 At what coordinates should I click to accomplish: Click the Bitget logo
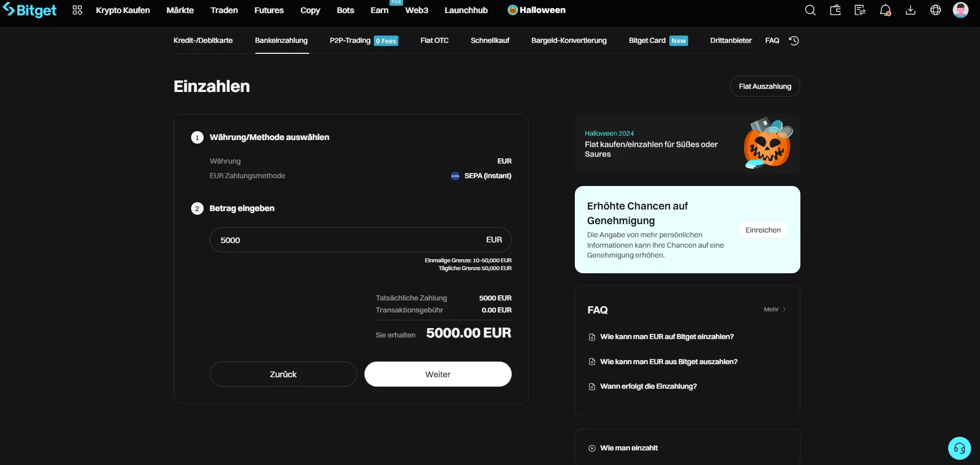pos(30,10)
